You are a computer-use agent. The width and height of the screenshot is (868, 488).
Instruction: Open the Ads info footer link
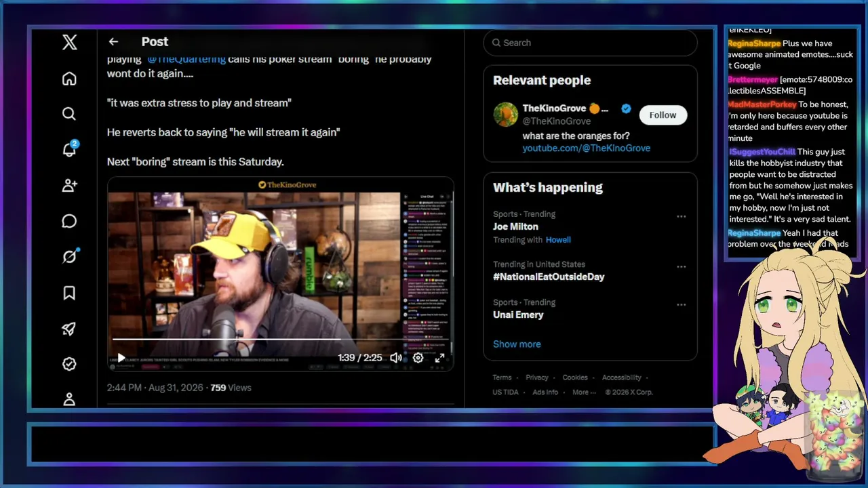(x=545, y=392)
